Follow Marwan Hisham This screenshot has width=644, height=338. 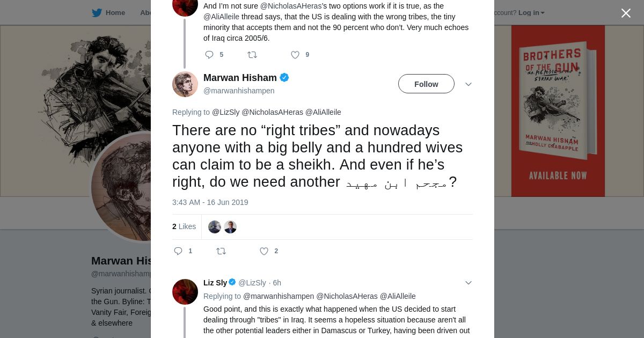pyautogui.click(x=426, y=84)
